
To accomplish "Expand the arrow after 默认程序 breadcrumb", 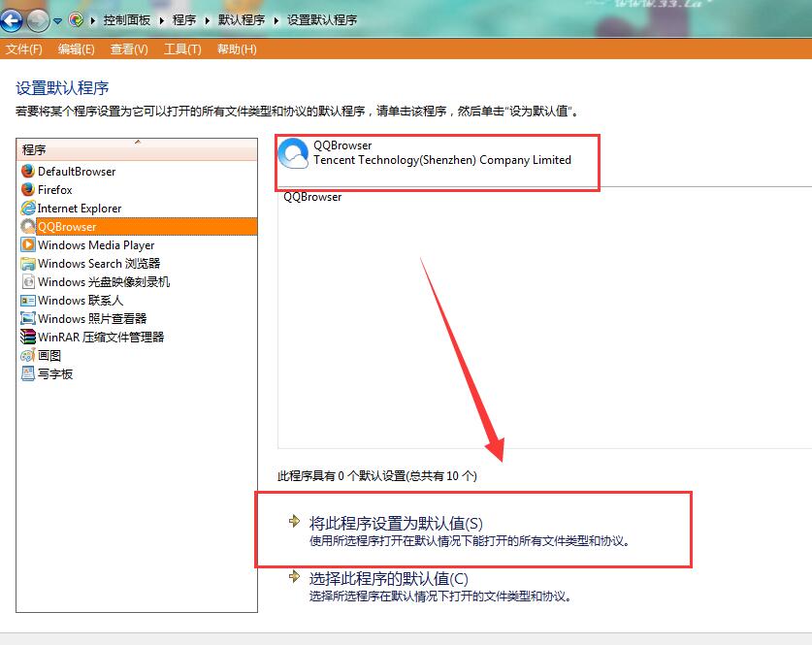I will (276, 20).
